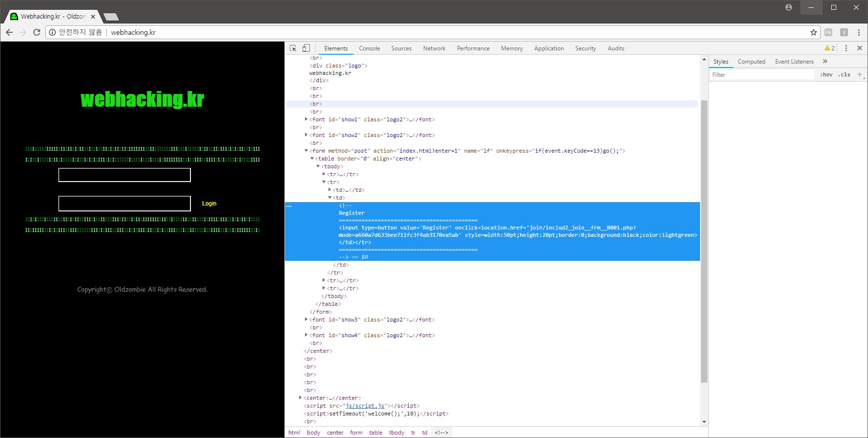Open the js/script.js source link

click(x=365, y=406)
